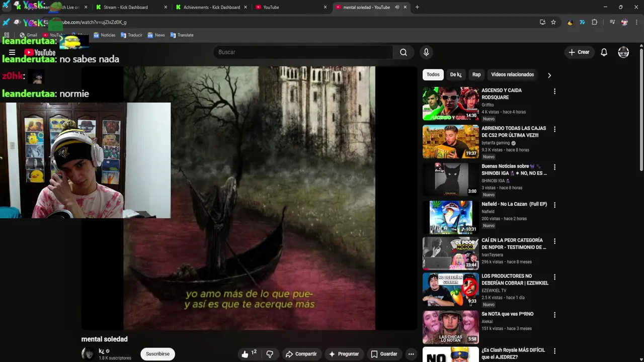Open options for LOS PRODUCTORES NO DEBERÍAN COBRAR video
644x362 pixels.
point(554,277)
